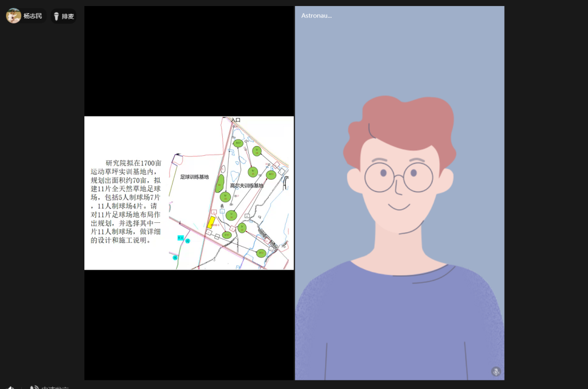This screenshot has height=389, width=588.
Task: Click the 杨志民 goat profile avatar
Action: tap(14, 16)
